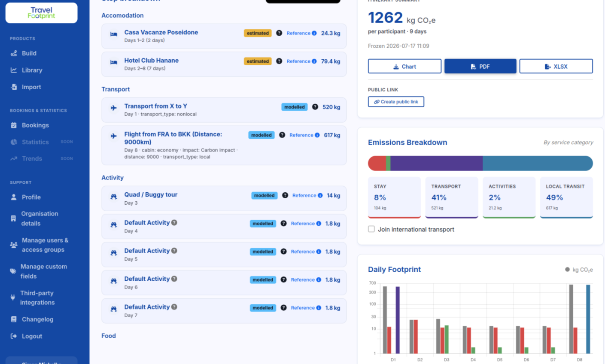The width and height of the screenshot is (605, 364).
Task: Click the custom fields tag icon
Action: point(13,271)
